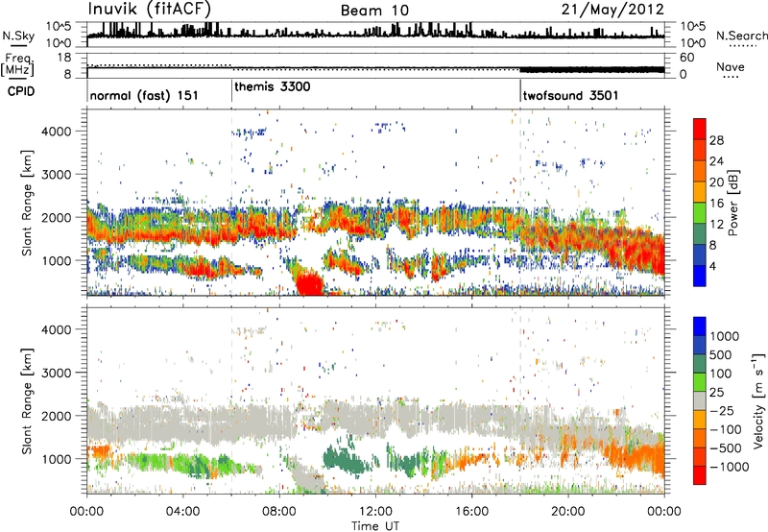Click the '4000' tick of the power panel
Image resolution: width=768 pixels, height=532 pixels.
tap(57, 132)
